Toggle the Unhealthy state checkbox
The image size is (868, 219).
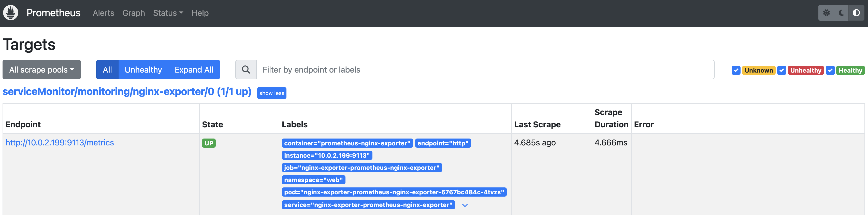pyautogui.click(x=782, y=70)
